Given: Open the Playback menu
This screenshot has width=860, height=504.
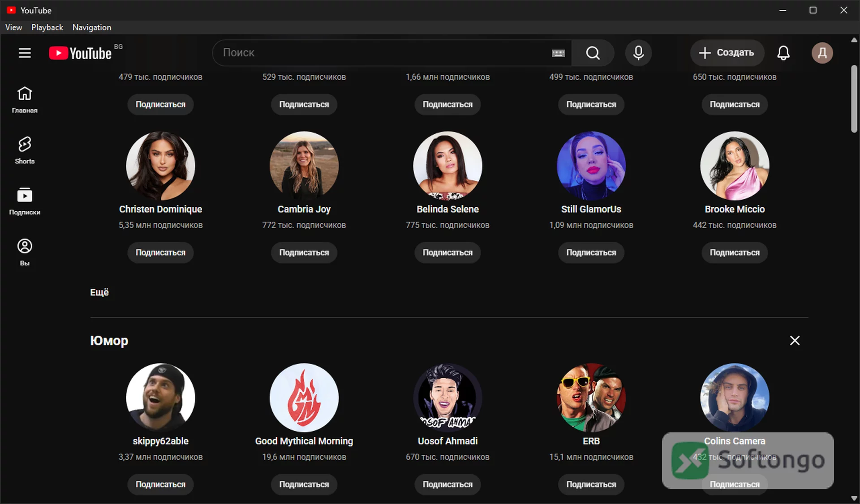Looking at the screenshot, I should coord(47,27).
